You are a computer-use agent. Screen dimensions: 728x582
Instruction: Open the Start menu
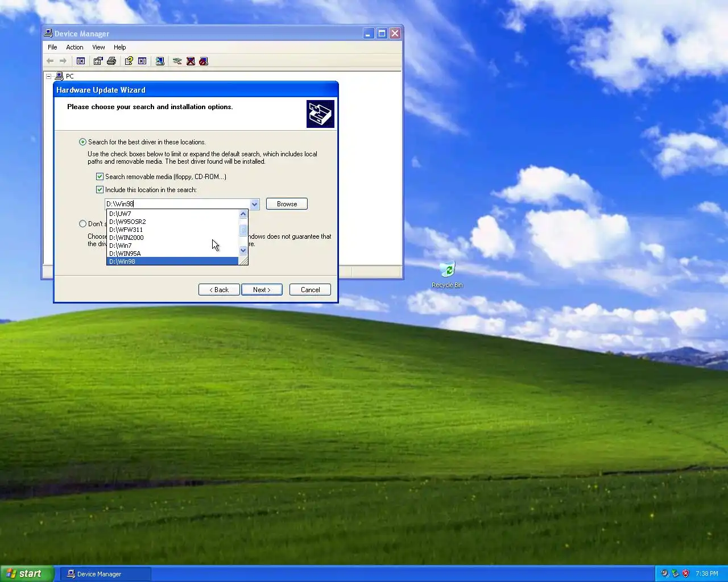click(27, 573)
